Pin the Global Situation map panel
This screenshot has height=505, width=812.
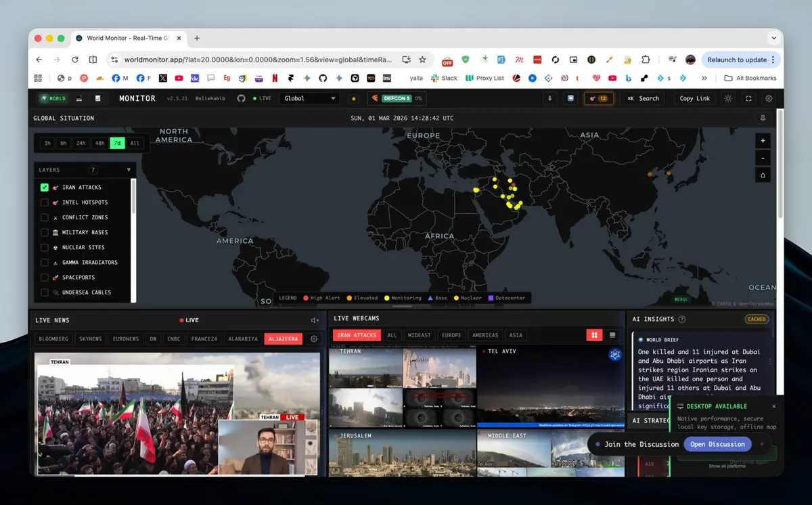coord(763,118)
